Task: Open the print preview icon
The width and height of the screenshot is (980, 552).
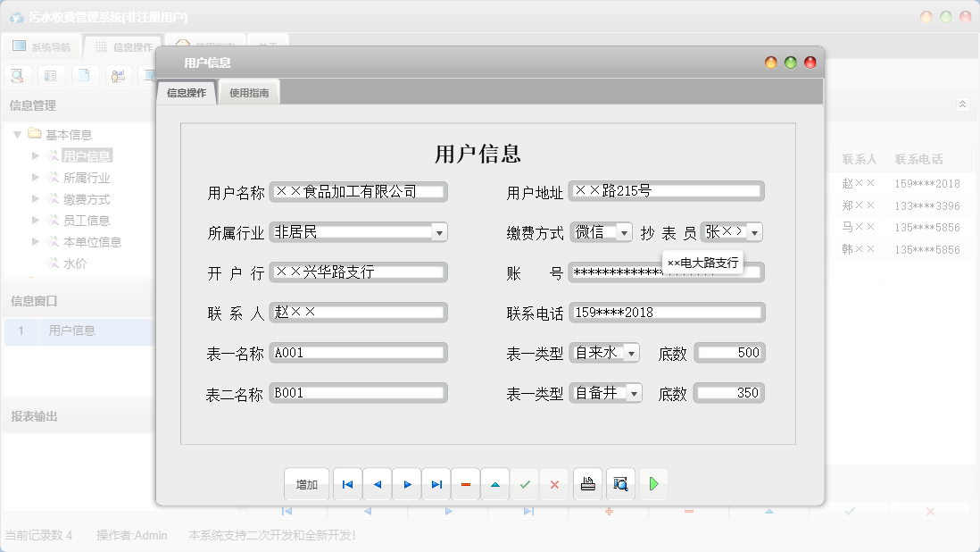Action: click(620, 483)
